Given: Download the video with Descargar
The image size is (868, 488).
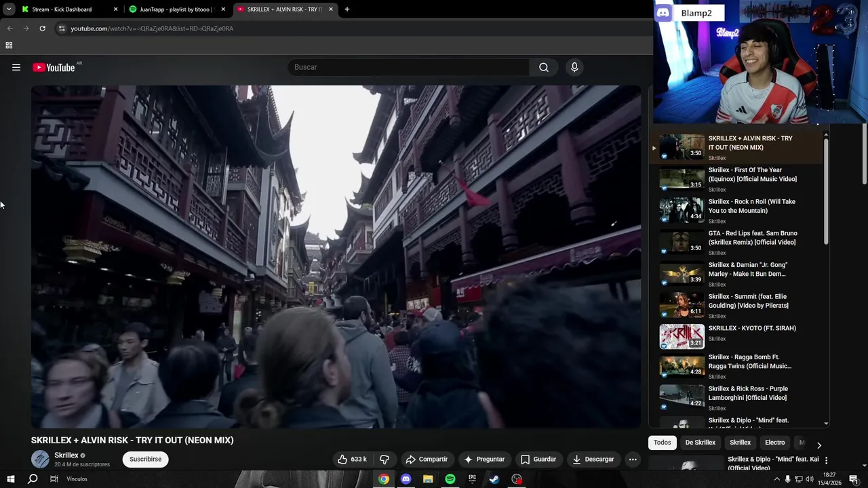Looking at the screenshot, I should coord(593,459).
